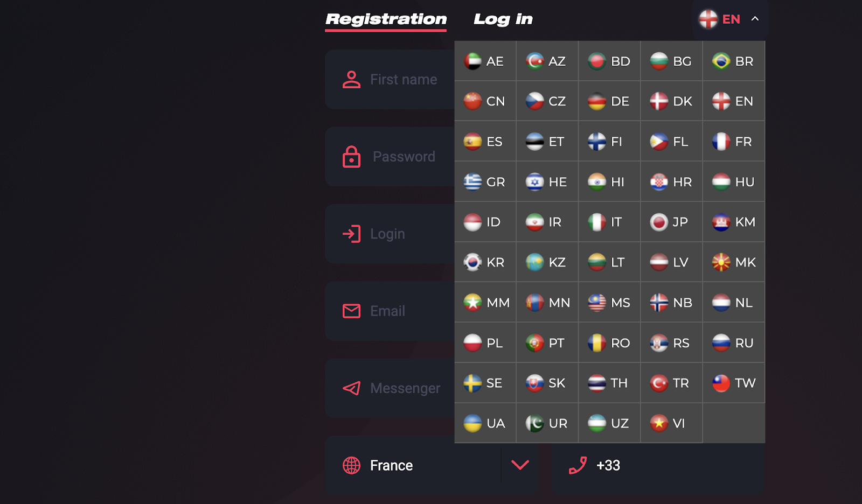Select the Brazil flag BR language

pyautogui.click(x=733, y=61)
